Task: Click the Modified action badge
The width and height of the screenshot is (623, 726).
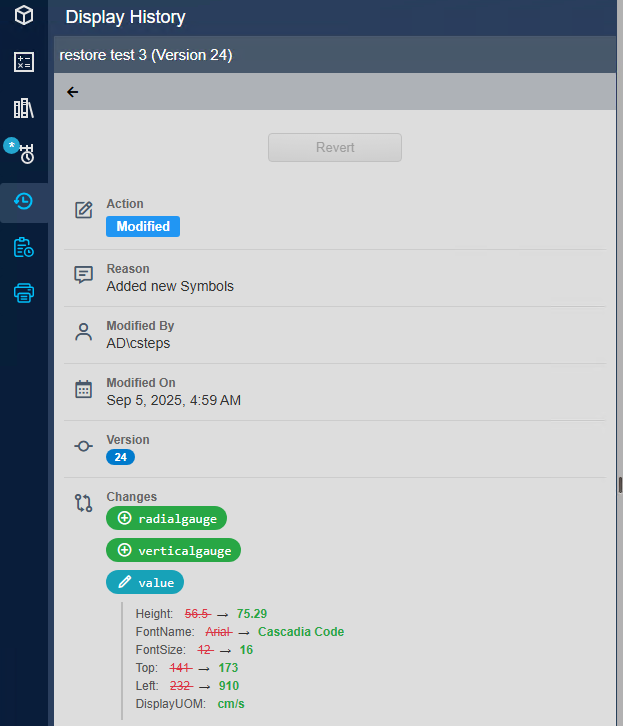Action: click(143, 227)
